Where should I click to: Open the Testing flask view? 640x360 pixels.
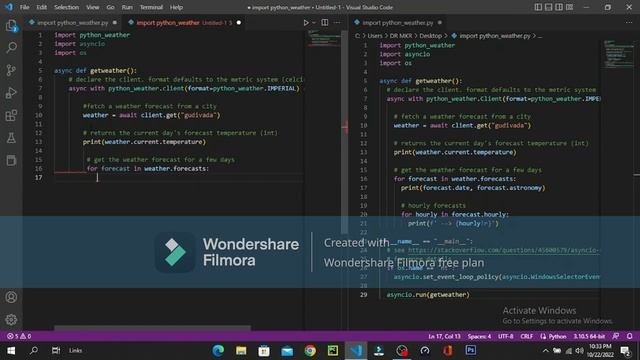point(11,138)
